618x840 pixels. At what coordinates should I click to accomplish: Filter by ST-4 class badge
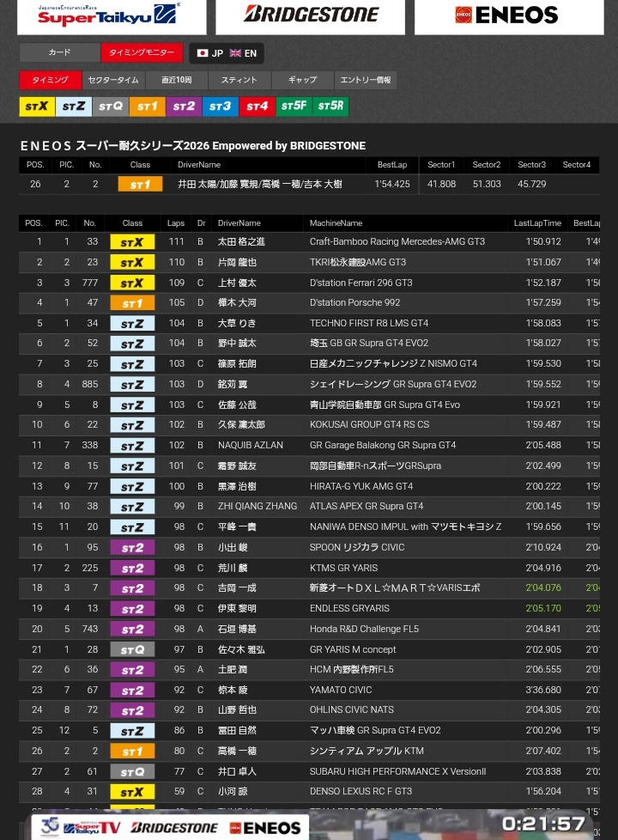[257, 106]
